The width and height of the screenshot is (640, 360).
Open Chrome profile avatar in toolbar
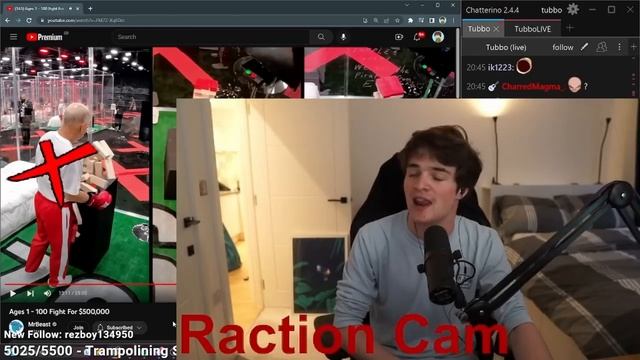click(x=442, y=20)
